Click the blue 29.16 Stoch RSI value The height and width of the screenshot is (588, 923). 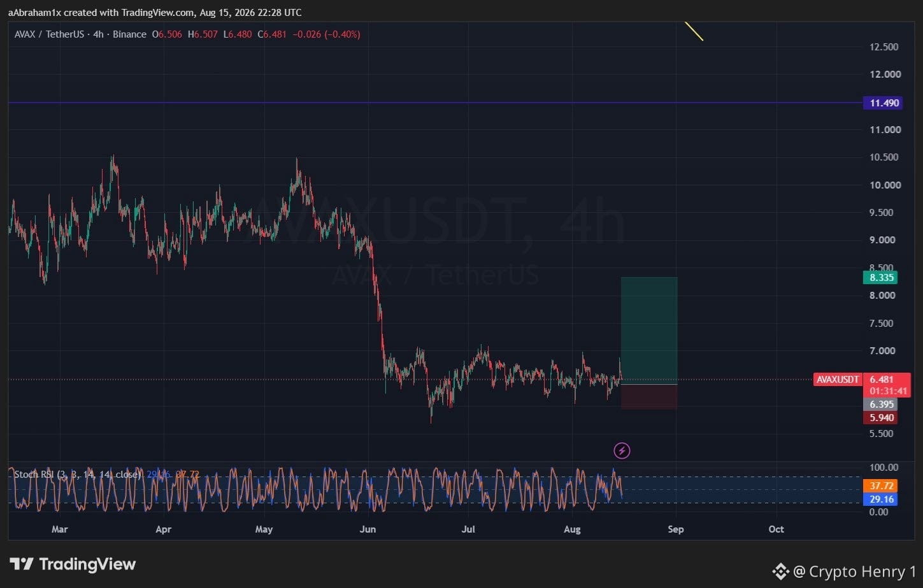(x=881, y=499)
